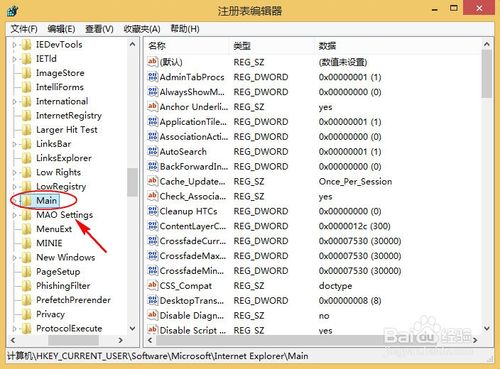The image size is (500, 369).
Task: Click the string icon of CSS_Compat
Action: 152,285
